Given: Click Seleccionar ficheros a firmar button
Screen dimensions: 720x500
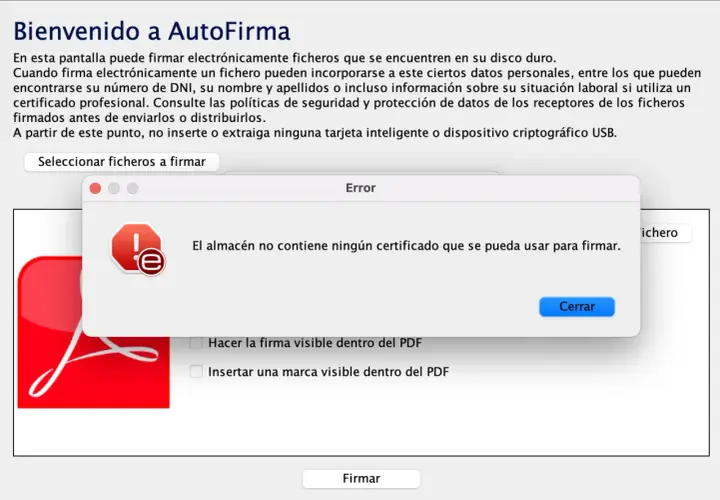Looking at the screenshot, I should pyautogui.click(x=122, y=162).
